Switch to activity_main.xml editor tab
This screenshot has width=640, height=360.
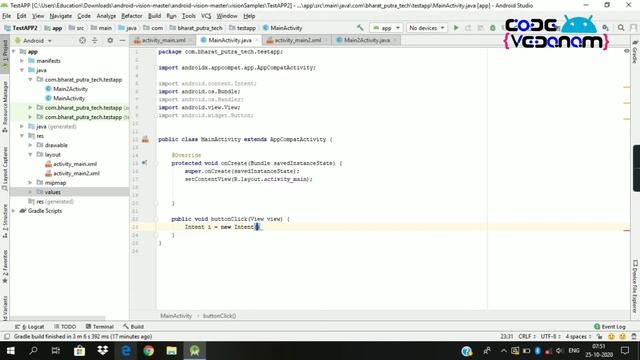(x=163, y=40)
